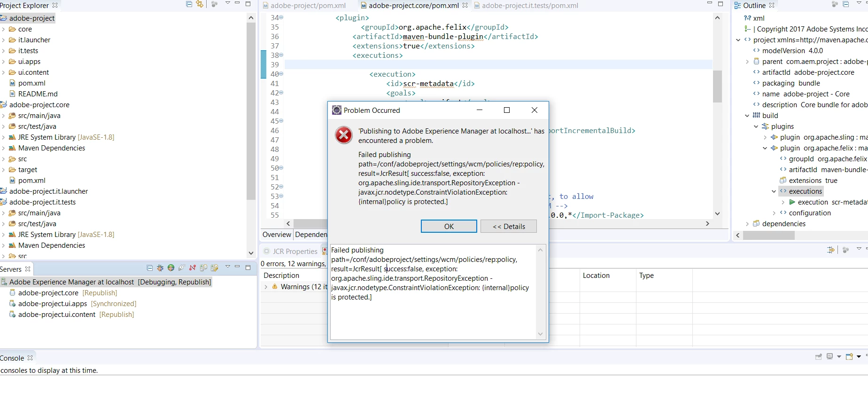Maximize the Servers view
Image resolution: width=868 pixels, height=418 pixels.
248,267
